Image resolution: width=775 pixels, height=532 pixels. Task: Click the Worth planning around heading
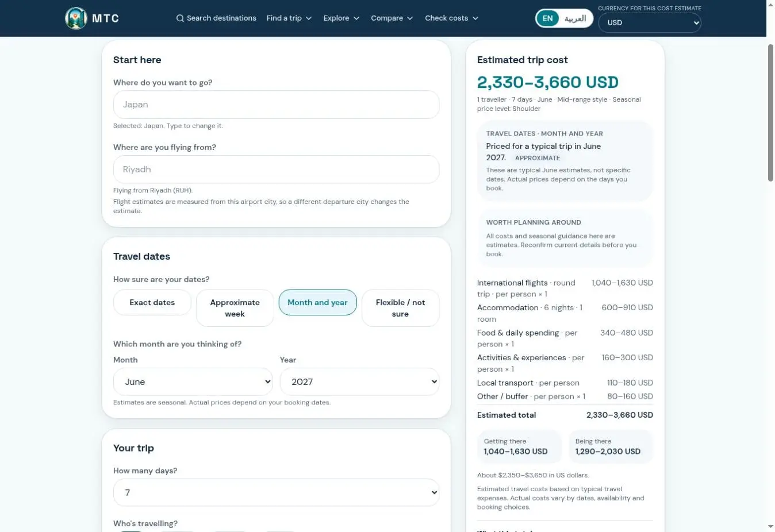pos(534,222)
